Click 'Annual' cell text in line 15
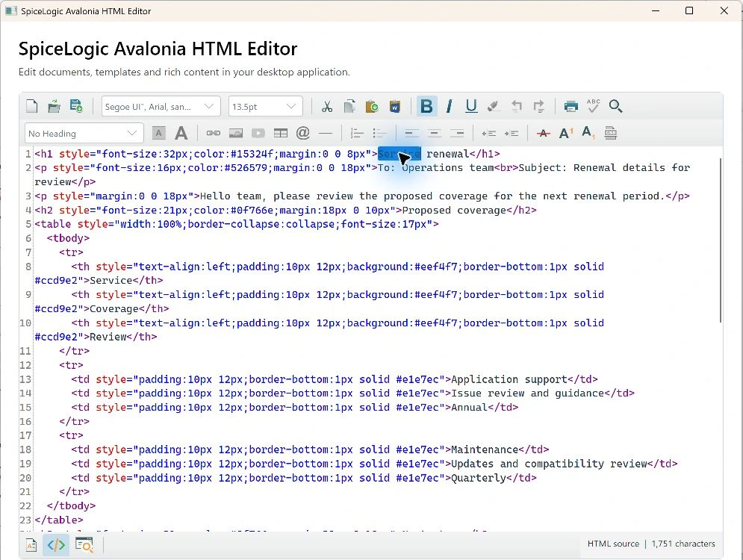The width and height of the screenshot is (743, 560). (469, 408)
